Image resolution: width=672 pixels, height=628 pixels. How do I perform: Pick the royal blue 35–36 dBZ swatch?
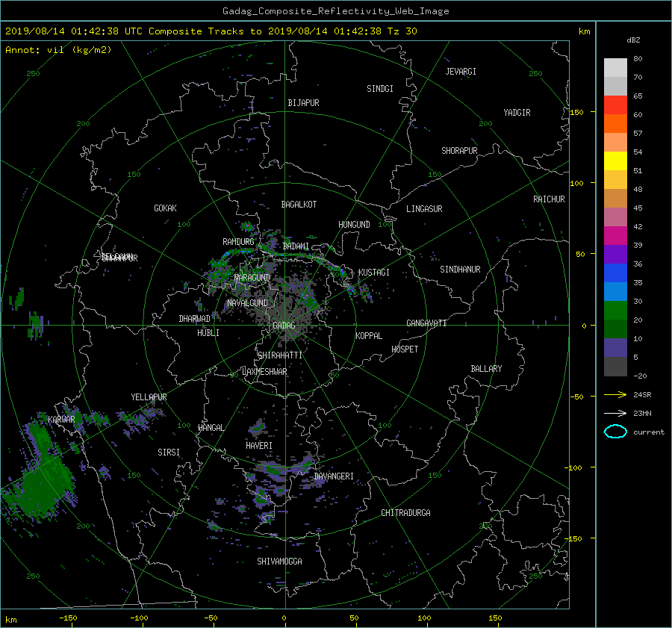click(x=615, y=273)
